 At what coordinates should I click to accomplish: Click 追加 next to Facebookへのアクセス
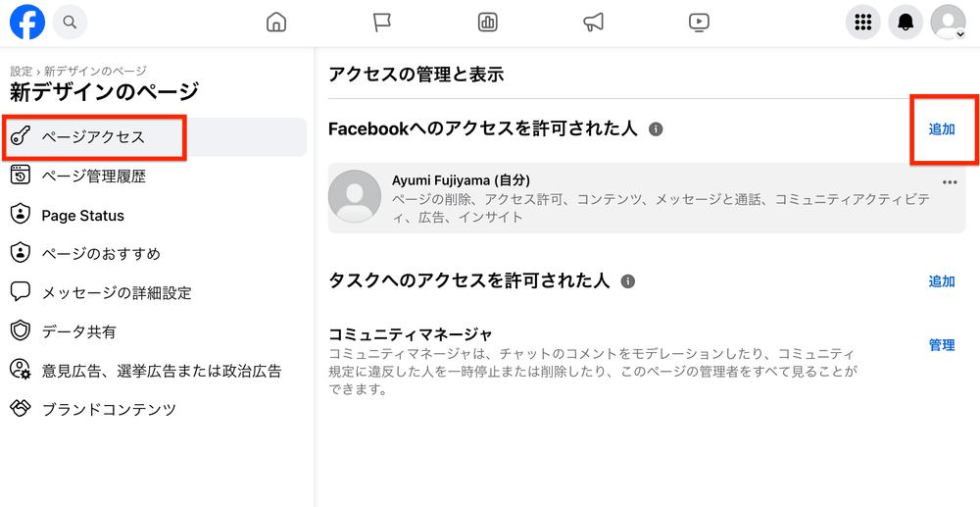(x=942, y=129)
